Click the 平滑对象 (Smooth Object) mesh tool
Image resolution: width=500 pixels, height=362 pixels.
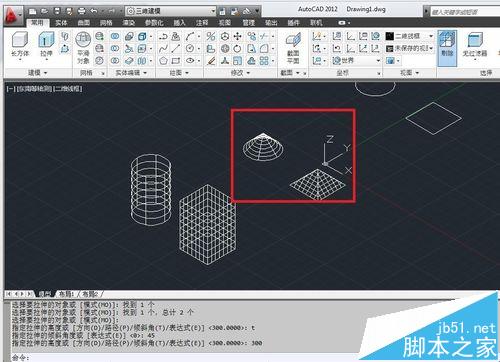(83, 48)
